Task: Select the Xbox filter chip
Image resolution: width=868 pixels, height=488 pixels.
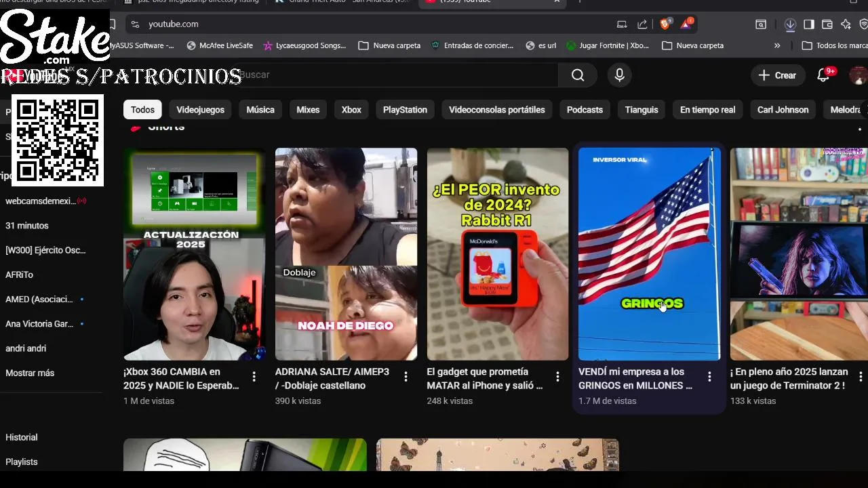Action: tap(351, 110)
